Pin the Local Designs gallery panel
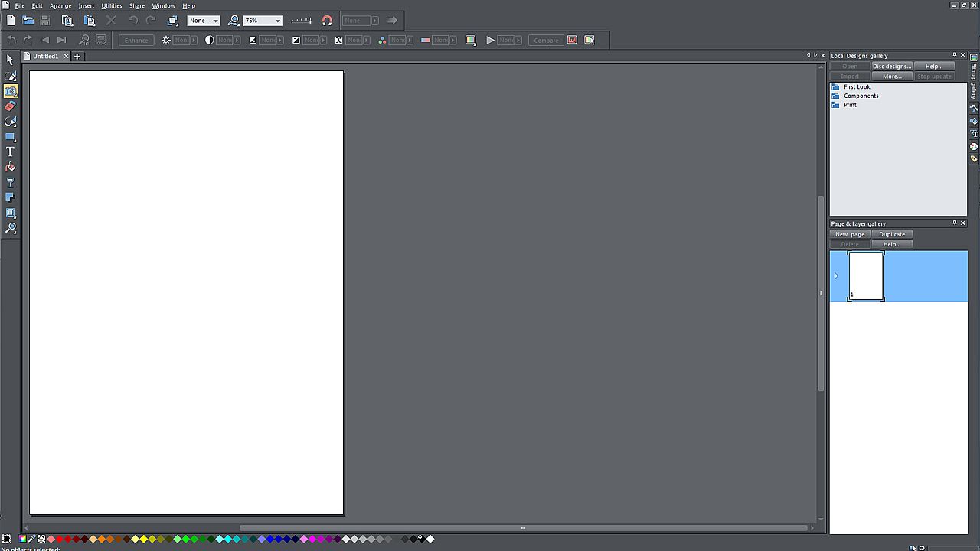 point(954,55)
